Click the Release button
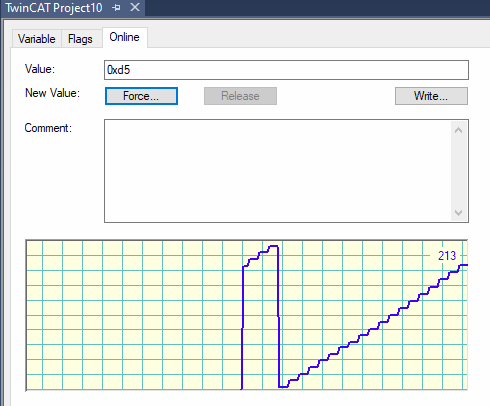 (240, 96)
